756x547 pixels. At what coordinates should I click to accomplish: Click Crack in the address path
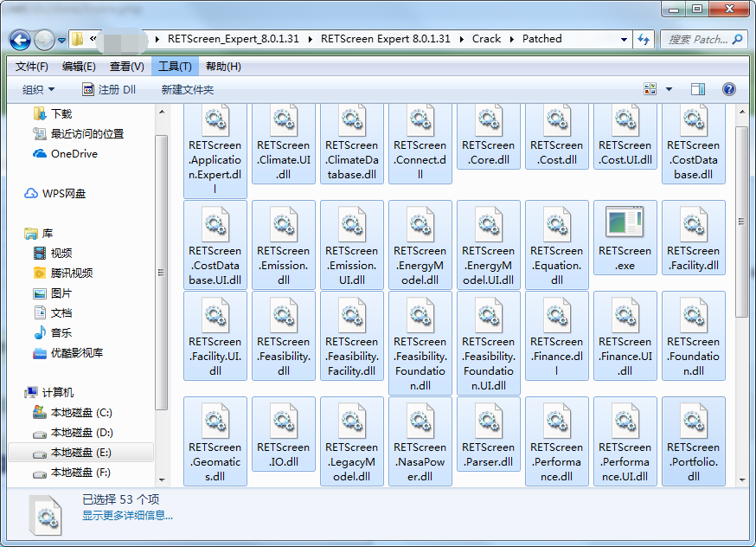click(x=486, y=39)
